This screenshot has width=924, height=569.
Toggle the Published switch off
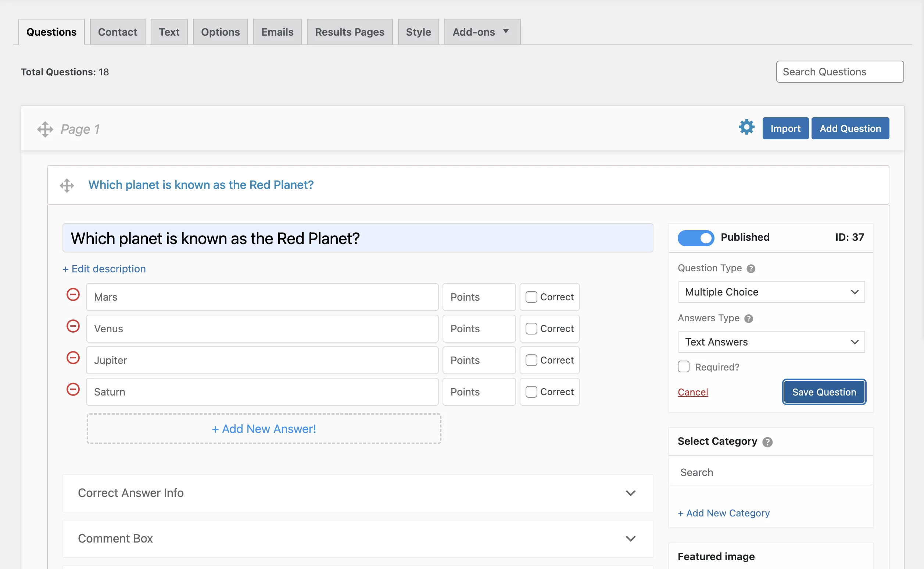coord(696,238)
